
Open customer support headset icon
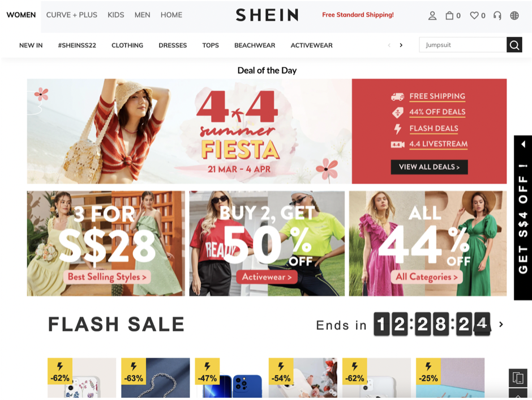[x=497, y=16]
